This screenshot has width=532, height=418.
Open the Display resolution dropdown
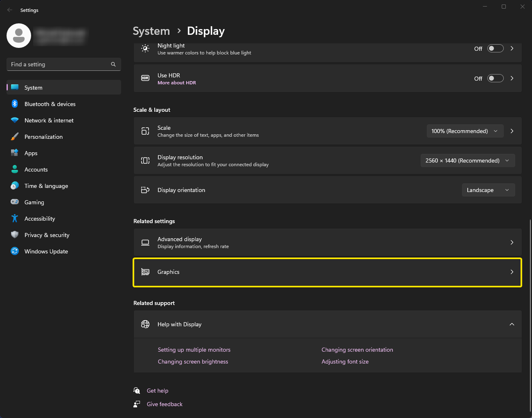click(467, 160)
